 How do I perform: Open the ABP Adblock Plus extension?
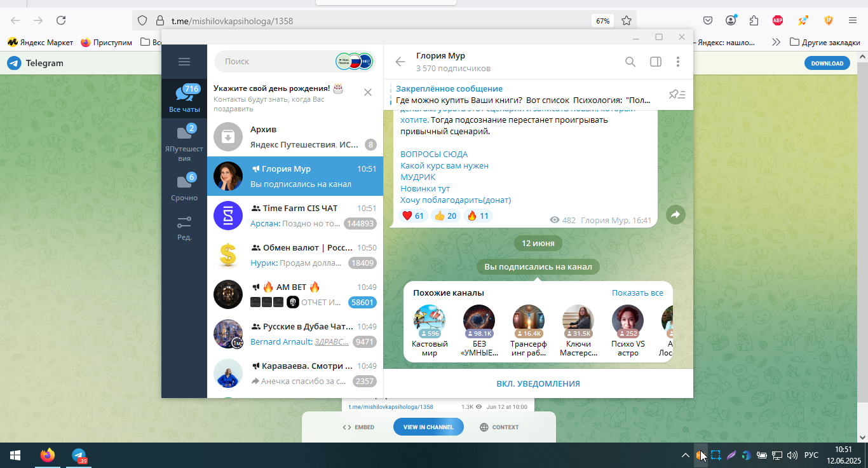pos(778,20)
